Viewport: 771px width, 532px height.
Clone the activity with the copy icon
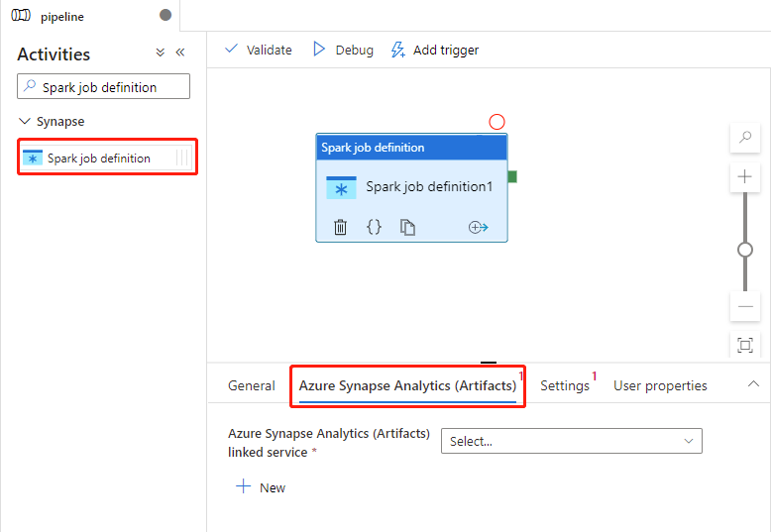pyautogui.click(x=407, y=227)
